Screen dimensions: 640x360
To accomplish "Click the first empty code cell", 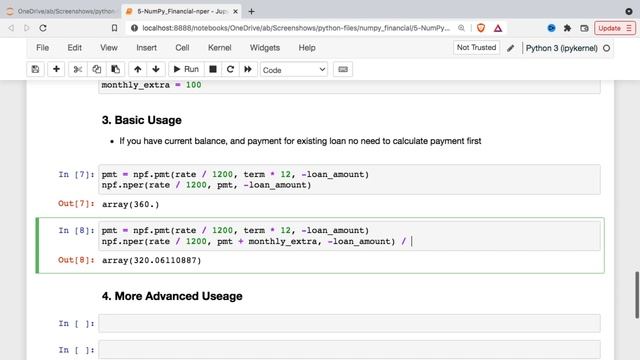I will pos(349,323).
